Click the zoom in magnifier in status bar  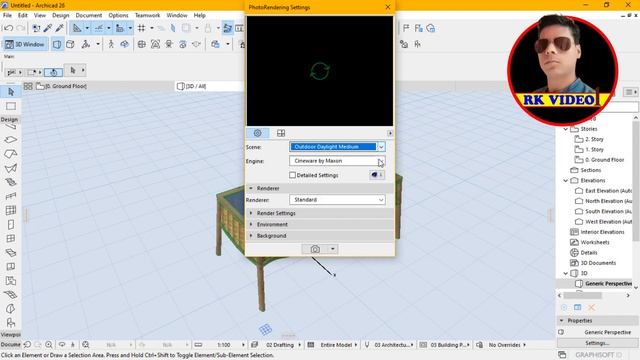pyautogui.click(x=49, y=345)
